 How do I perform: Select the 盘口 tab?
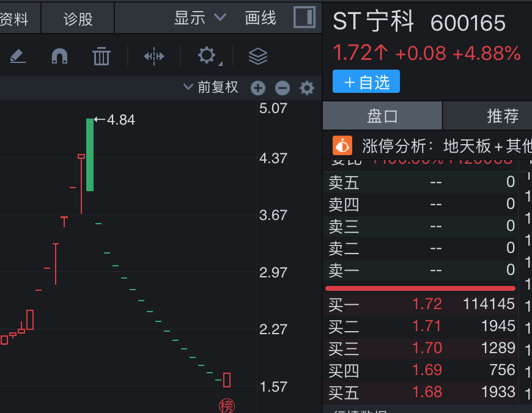382,115
